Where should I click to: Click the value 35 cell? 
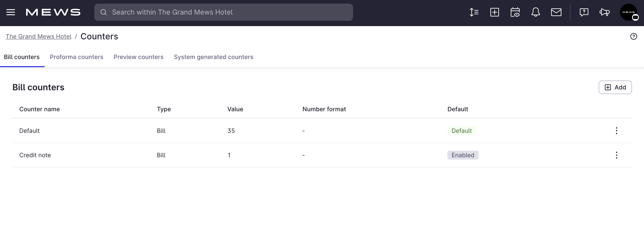point(231,131)
